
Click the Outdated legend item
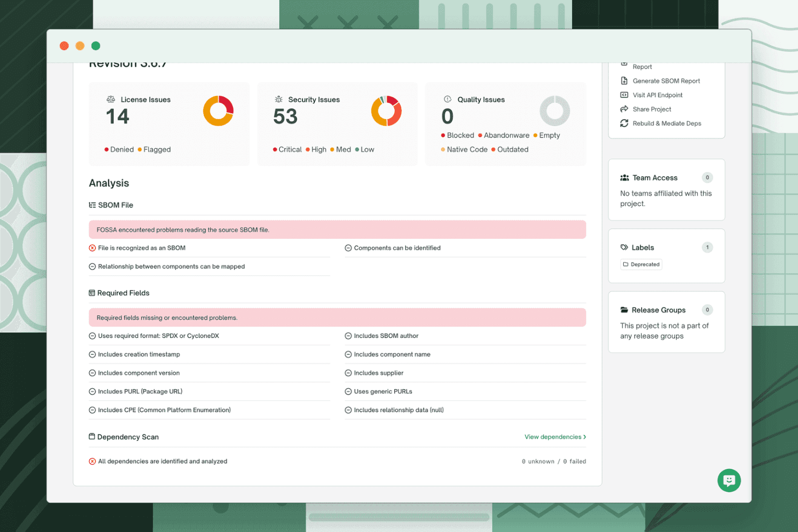510,149
